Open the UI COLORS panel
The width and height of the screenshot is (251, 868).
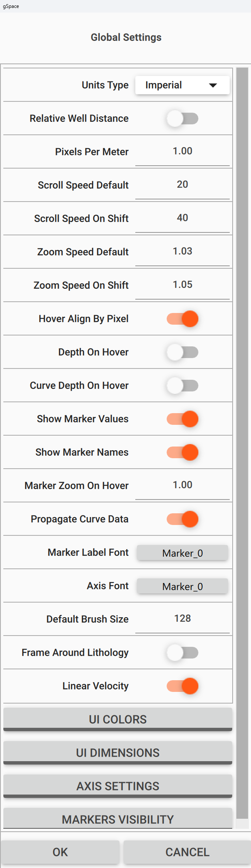tap(117, 719)
